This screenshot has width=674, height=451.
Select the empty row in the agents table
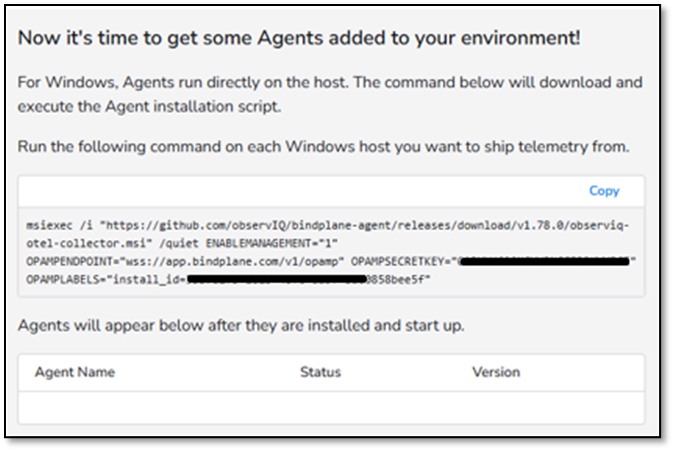pyautogui.click(x=331, y=407)
